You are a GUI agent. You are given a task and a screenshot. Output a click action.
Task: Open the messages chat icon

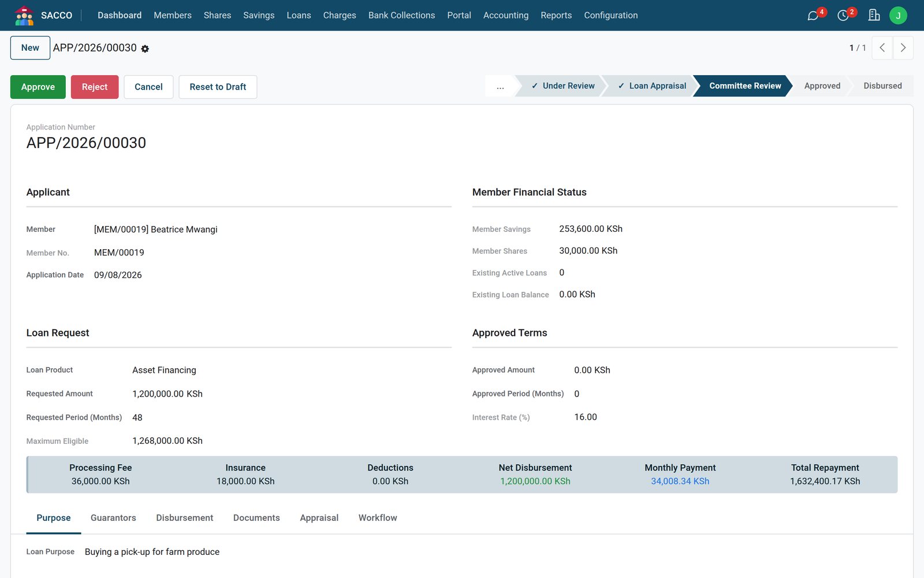pos(813,16)
